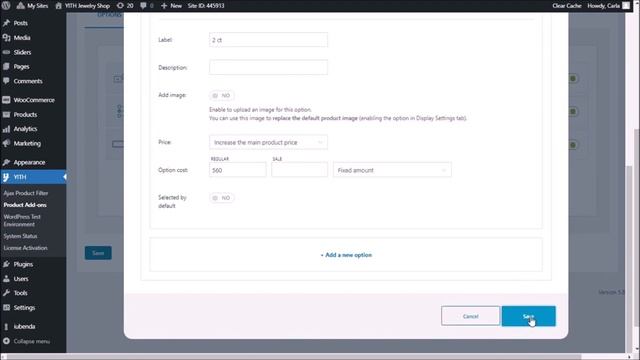Image resolution: width=640 pixels, height=360 pixels.
Task: Open Product Add-ons submenu item
Action: [25, 205]
